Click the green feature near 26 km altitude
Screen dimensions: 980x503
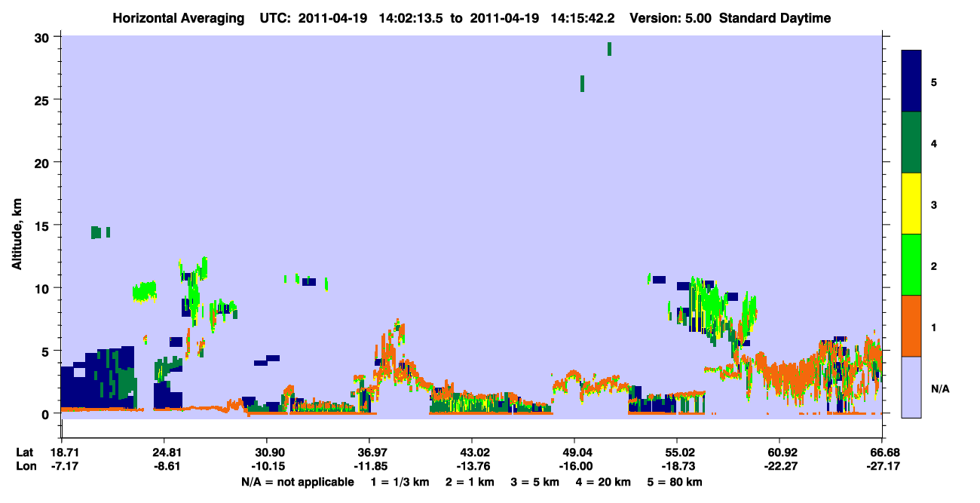tap(582, 84)
